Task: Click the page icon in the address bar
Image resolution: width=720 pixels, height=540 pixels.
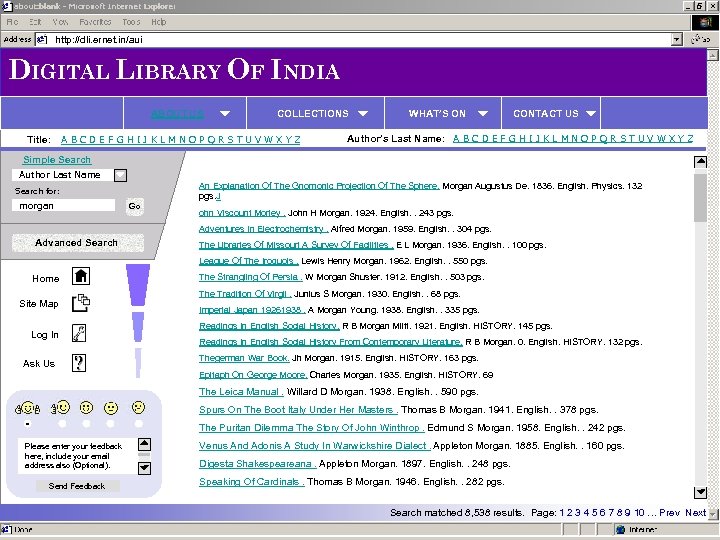Action: (x=42, y=39)
